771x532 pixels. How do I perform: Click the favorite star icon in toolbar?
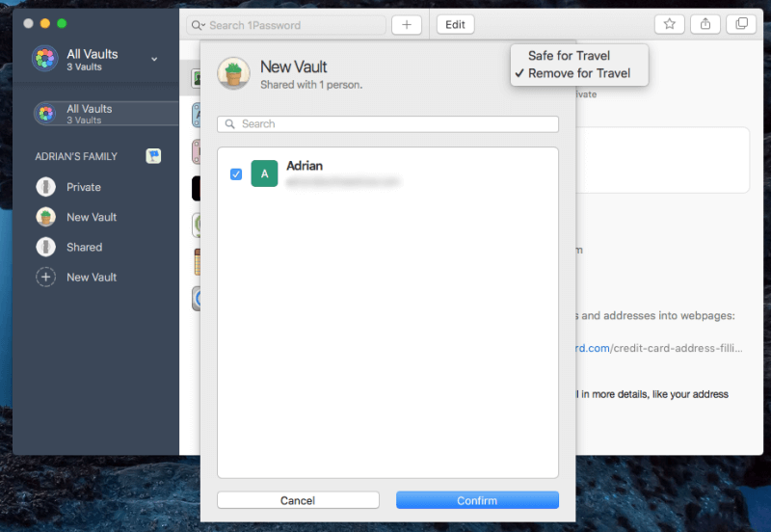tap(669, 24)
